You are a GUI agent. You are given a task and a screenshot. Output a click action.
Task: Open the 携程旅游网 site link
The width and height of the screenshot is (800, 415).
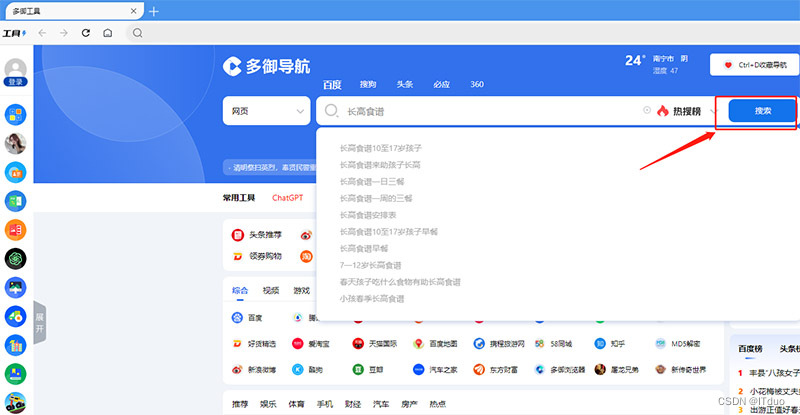coord(499,344)
